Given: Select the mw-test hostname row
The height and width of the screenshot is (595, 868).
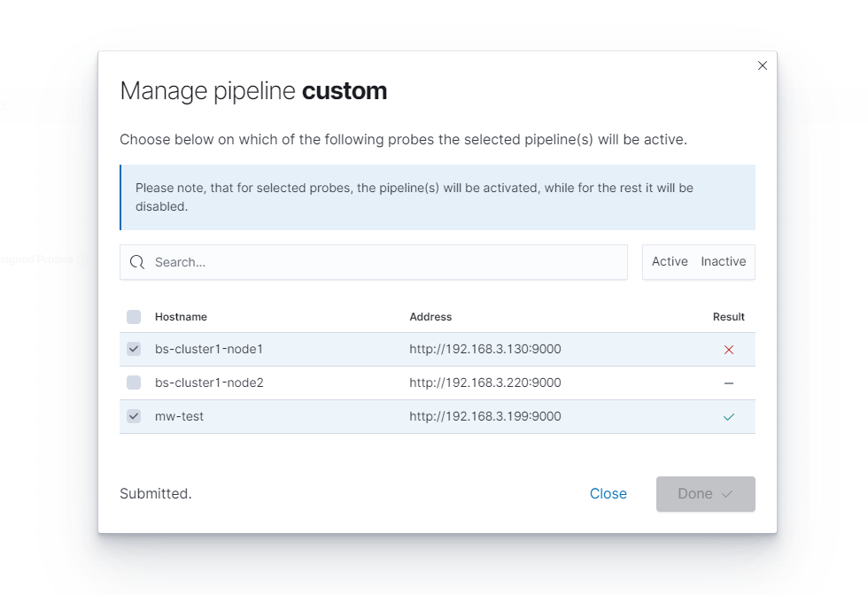Looking at the screenshot, I should [x=180, y=416].
